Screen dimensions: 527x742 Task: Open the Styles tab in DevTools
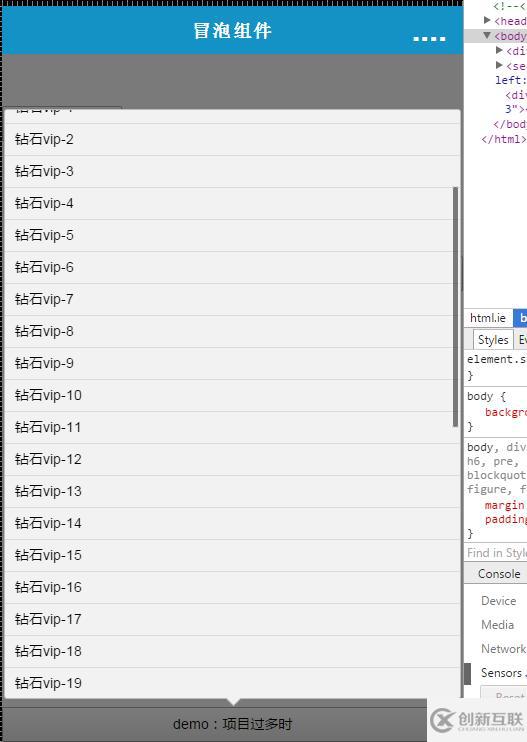click(493, 340)
